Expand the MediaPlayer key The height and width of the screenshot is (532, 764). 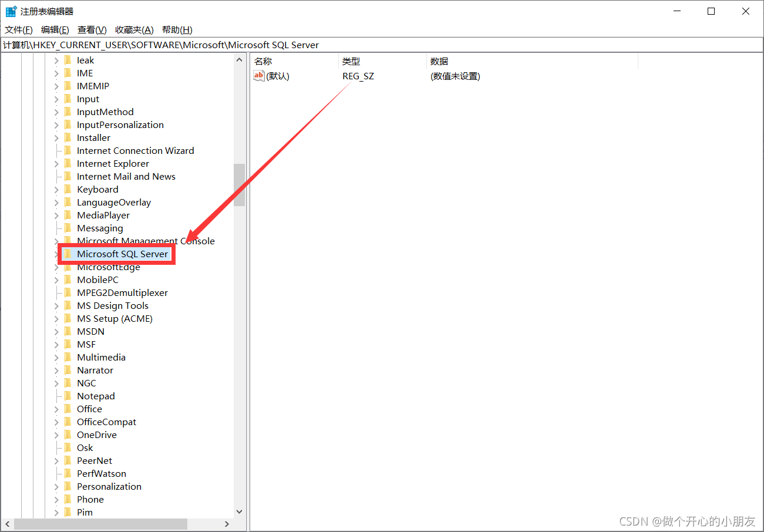57,215
